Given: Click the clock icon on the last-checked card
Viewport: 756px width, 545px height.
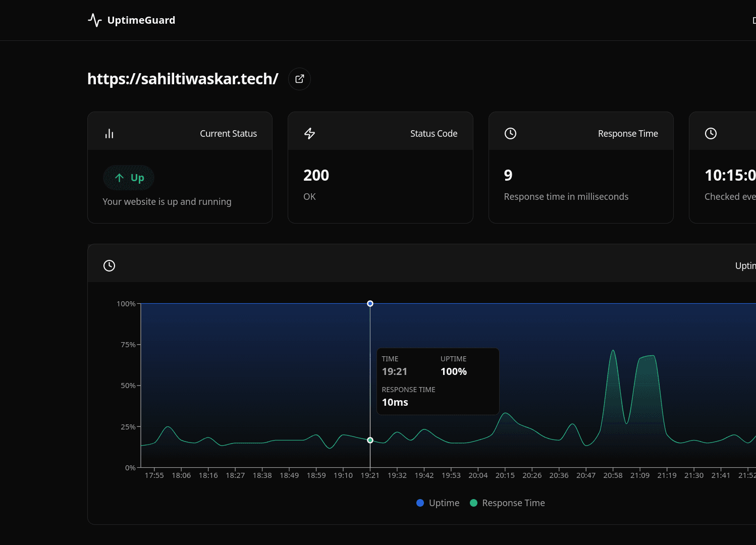Looking at the screenshot, I should (x=711, y=134).
